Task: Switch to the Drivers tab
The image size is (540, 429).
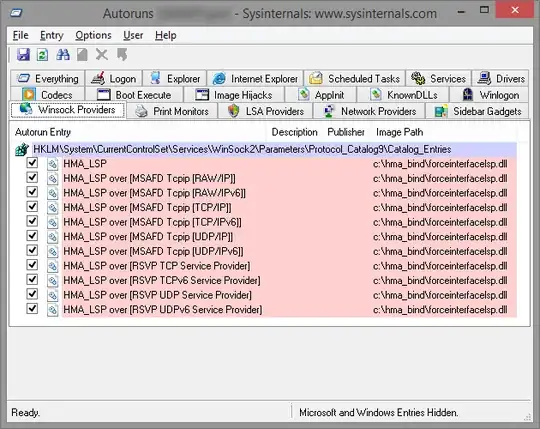Action: 500,79
